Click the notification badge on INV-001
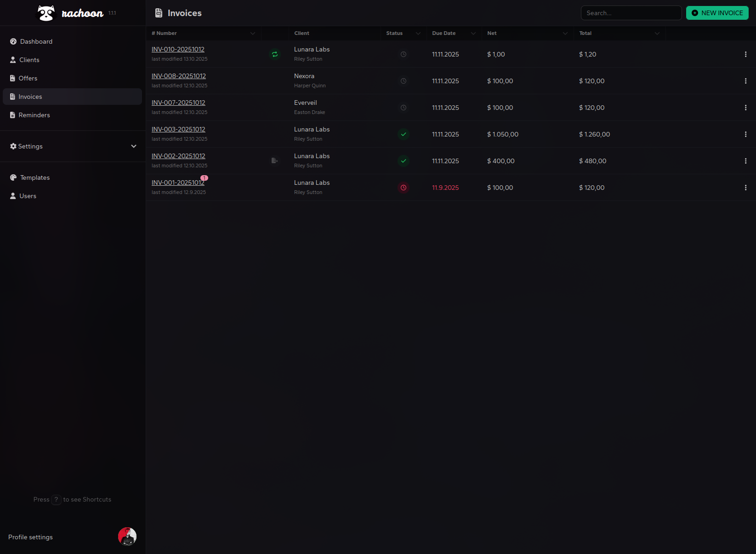The image size is (756, 554). pyautogui.click(x=204, y=178)
